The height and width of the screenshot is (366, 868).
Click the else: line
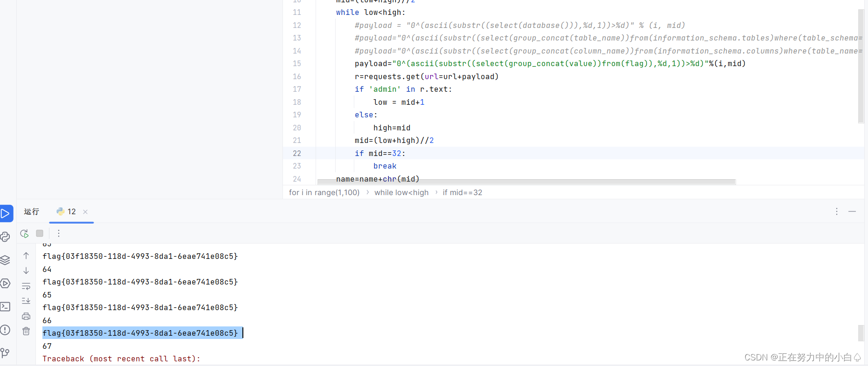point(366,115)
